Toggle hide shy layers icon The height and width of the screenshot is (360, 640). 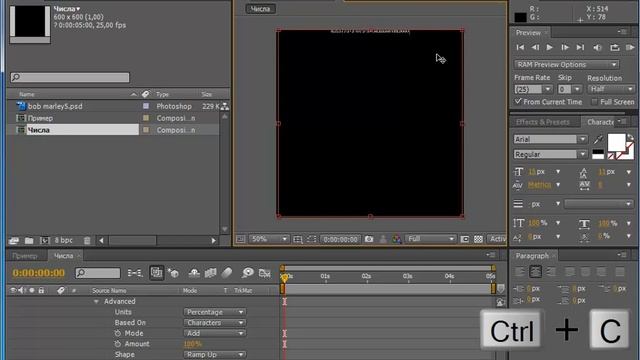point(194,273)
